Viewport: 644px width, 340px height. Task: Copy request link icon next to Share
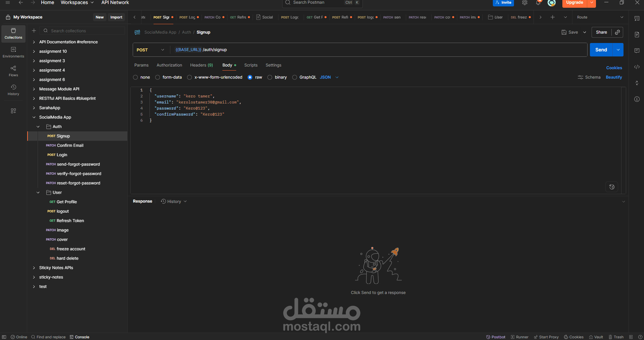[617, 32]
